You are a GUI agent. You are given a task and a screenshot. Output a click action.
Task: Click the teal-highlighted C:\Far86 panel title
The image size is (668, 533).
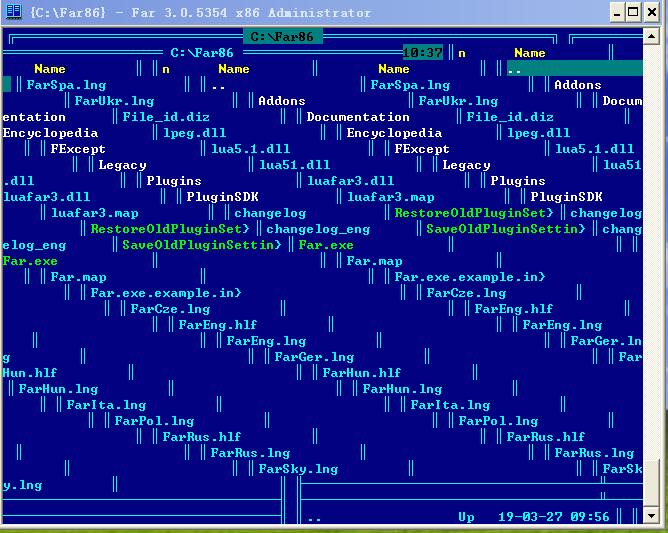click(282, 37)
